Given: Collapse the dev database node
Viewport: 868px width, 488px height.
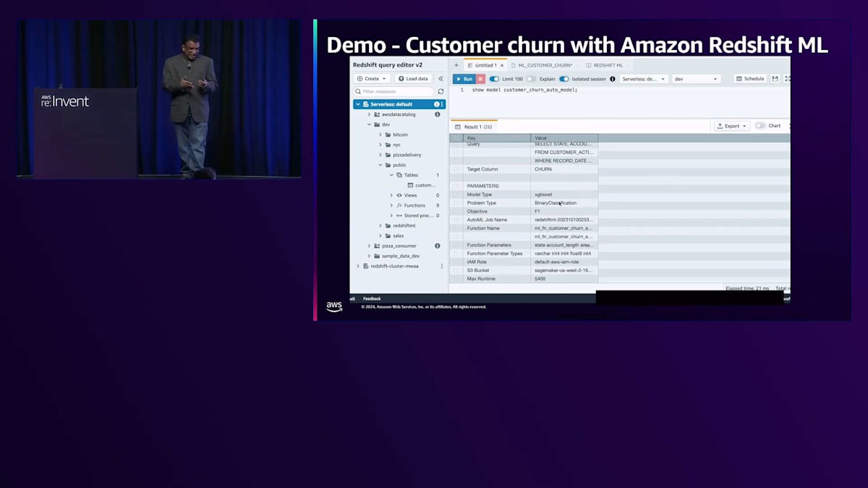Looking at the screenshot, I should [369, 124].
